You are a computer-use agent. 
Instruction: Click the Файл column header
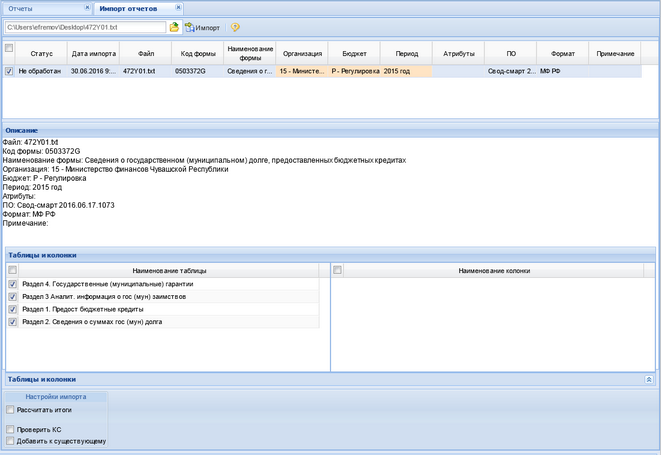[x=146, y=54]
